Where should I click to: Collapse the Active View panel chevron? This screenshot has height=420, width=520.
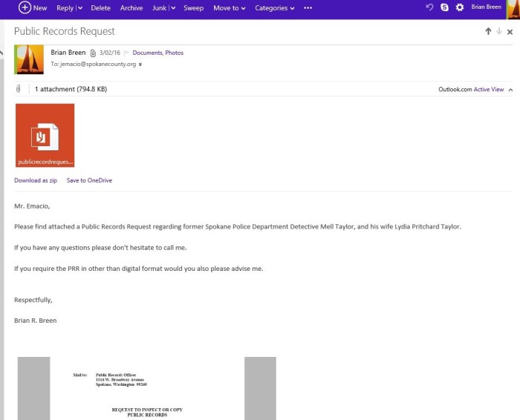click(x=510, y=90)
